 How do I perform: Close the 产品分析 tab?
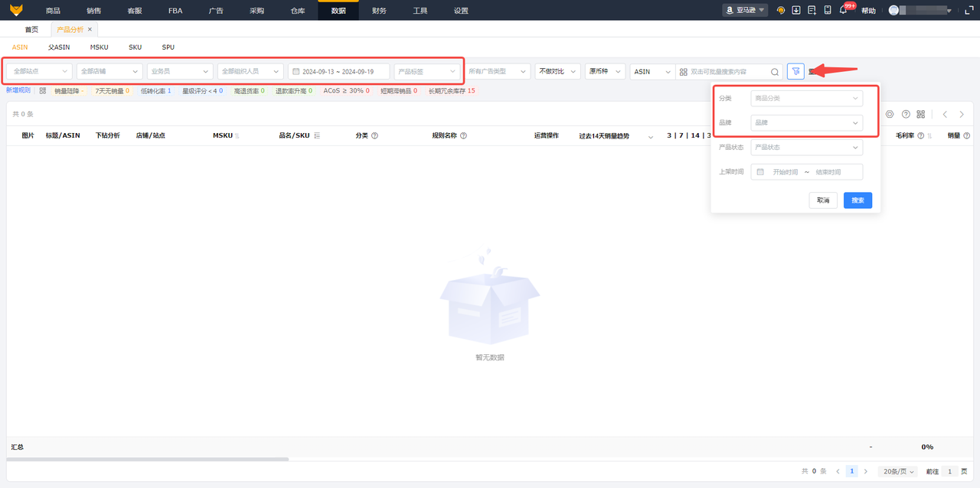90,29
